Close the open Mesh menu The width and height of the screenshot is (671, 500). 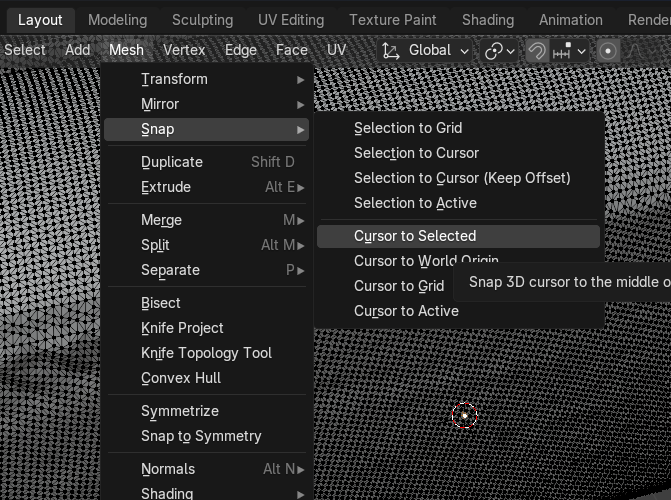click(x=126, y=50)
